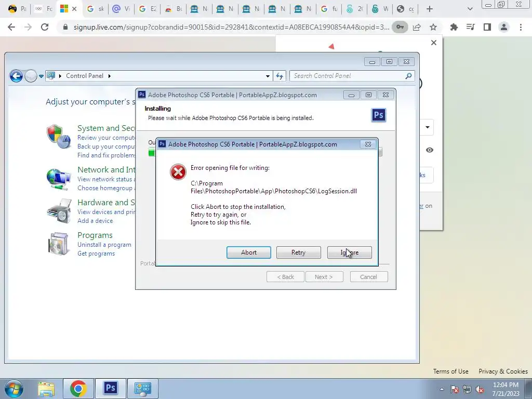
Task: Open Windows Start menu
Action: point(14,389)
